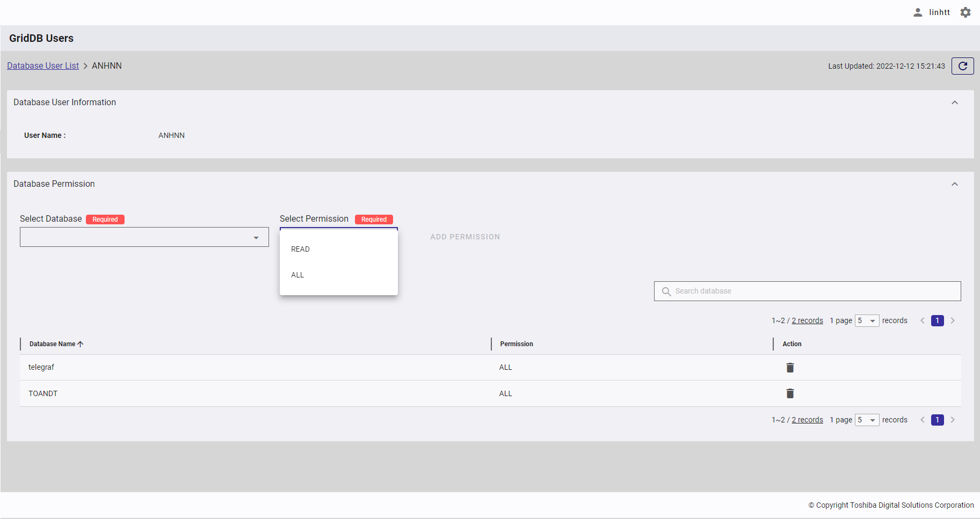The image size is (980, 519).
Task: Delete the TOANDT permission with trash icon
Action: (790, 393)
